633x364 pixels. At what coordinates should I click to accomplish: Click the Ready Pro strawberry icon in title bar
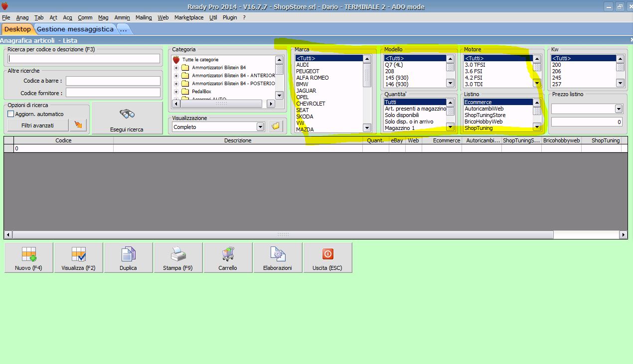[5, 6]
